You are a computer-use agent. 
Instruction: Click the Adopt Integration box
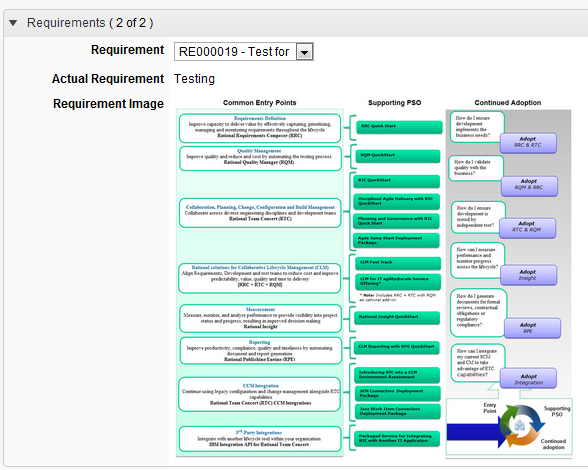coord(528,378)
